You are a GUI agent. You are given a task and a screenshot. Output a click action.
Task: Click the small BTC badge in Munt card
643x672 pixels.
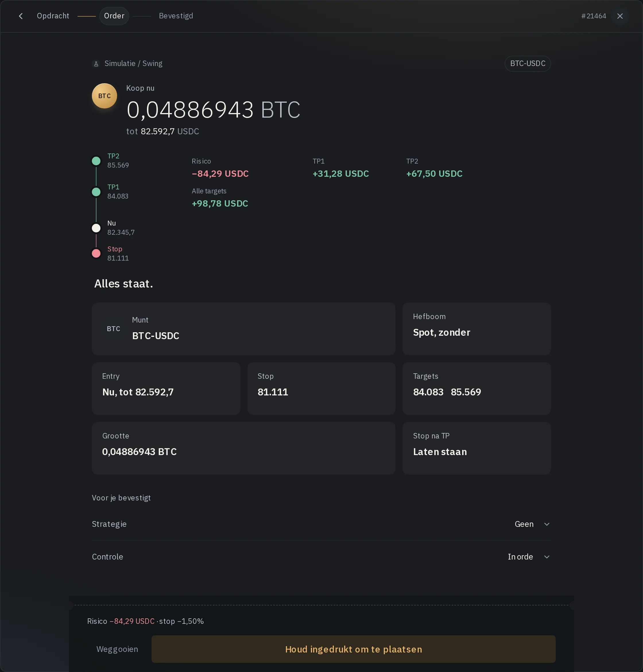tap(113, 329)
